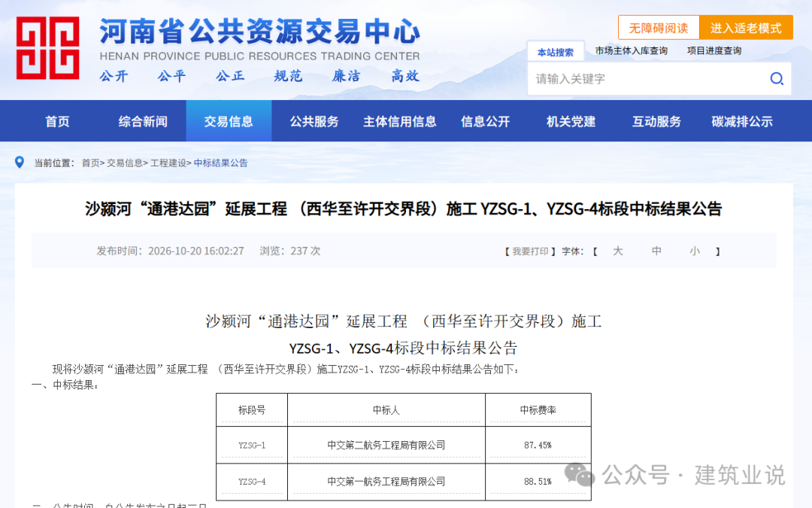Open 综合新闻 navigation item

point(143,121)
